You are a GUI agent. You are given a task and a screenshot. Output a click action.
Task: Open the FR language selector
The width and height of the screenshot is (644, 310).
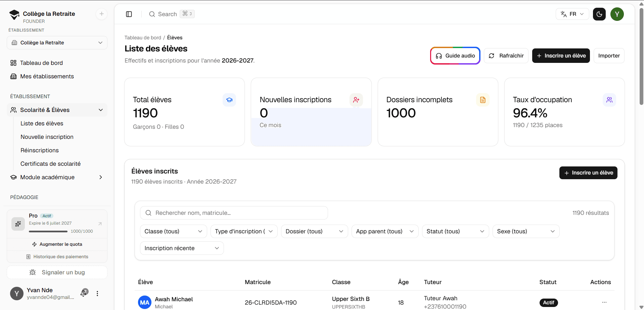click(572, 14)
